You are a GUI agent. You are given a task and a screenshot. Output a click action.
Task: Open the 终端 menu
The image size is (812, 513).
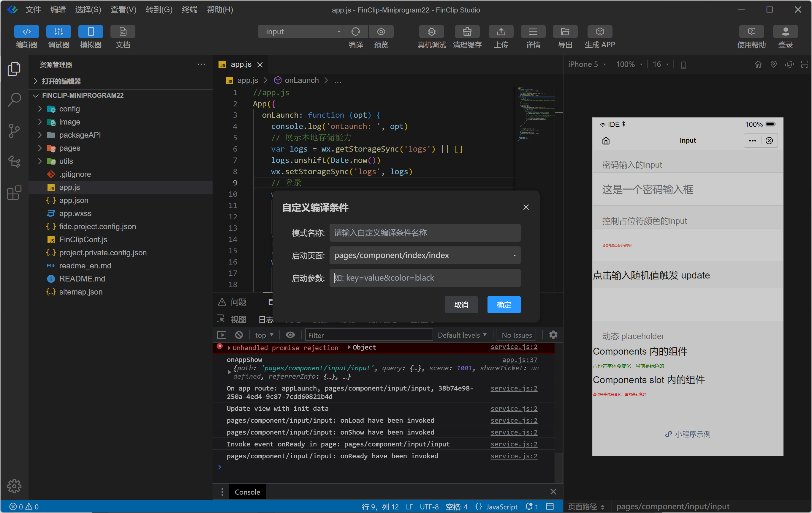[189, 10]
